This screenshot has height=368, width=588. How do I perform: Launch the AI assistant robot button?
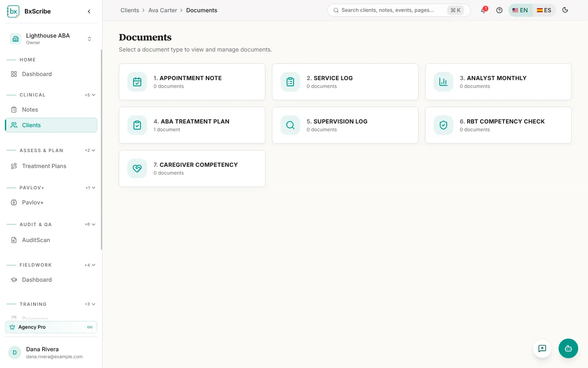568,348
